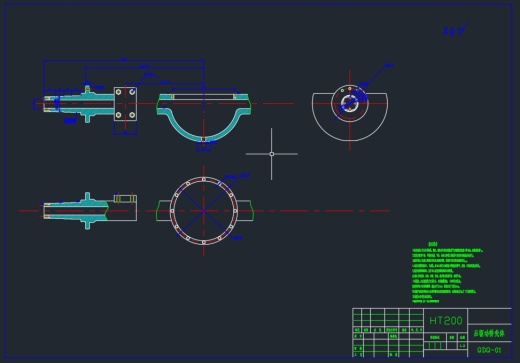Select the QDQ-01 drawing number

489,350
